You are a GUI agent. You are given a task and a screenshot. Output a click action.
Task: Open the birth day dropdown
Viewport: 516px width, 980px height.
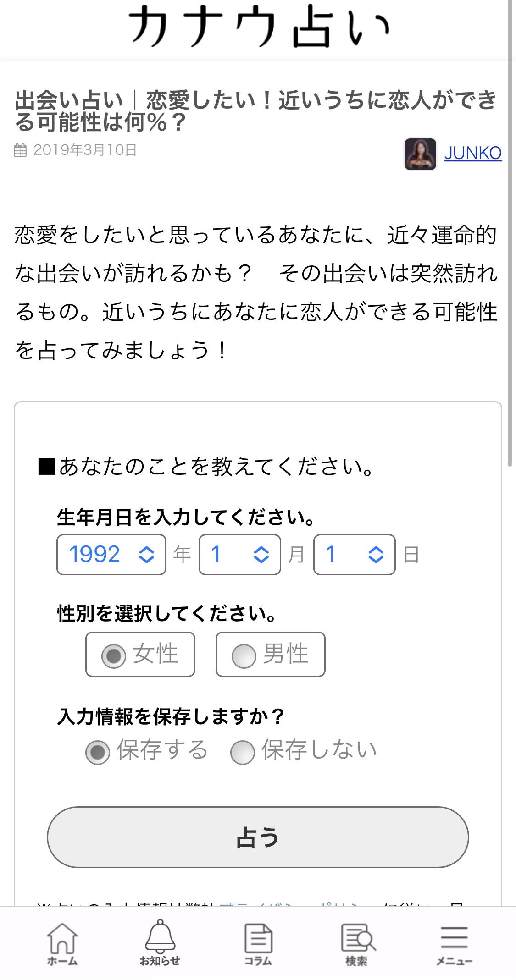pyautogui.click(x=354, y=555)
